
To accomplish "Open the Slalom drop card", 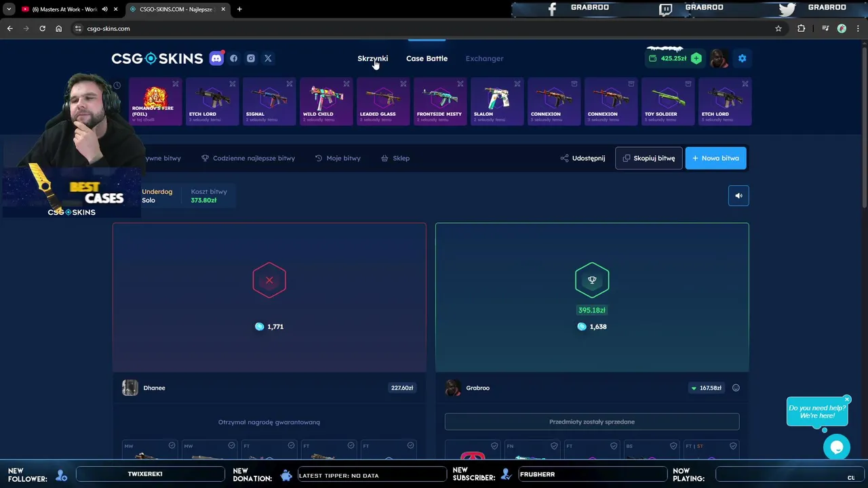I will coord(497,102).
